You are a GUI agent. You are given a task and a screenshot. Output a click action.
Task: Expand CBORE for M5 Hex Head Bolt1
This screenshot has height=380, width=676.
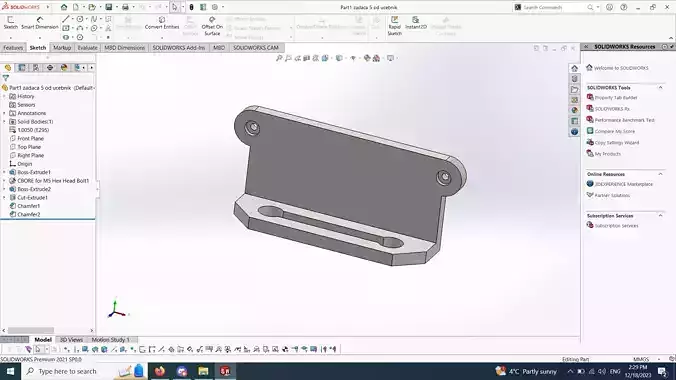tap(4, 181)
